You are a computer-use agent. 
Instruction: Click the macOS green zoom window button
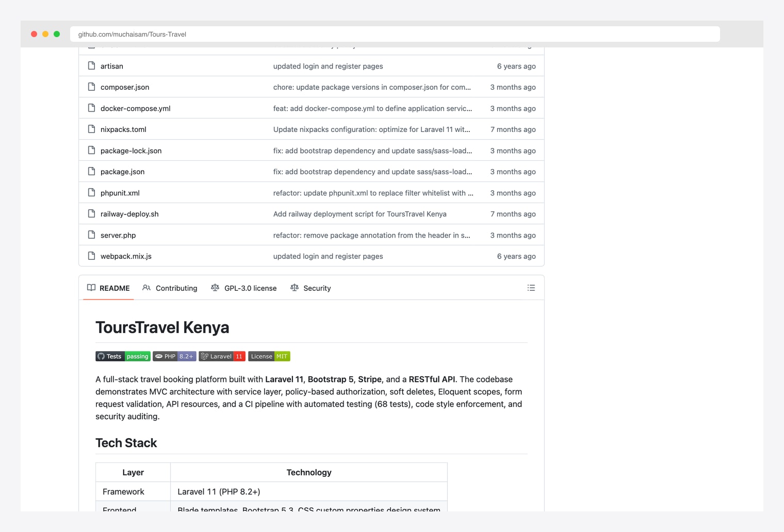pyautogui.click(x=57, y=34)
